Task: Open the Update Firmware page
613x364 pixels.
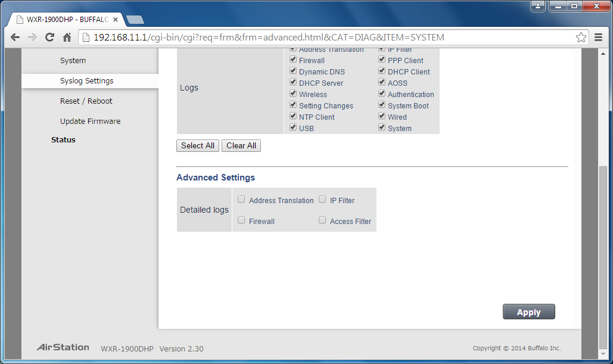Action: click(x=91, y=121)
